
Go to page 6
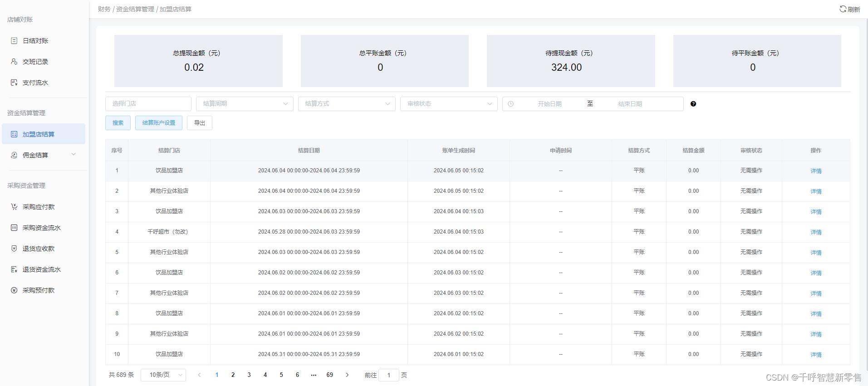[297, 375]
